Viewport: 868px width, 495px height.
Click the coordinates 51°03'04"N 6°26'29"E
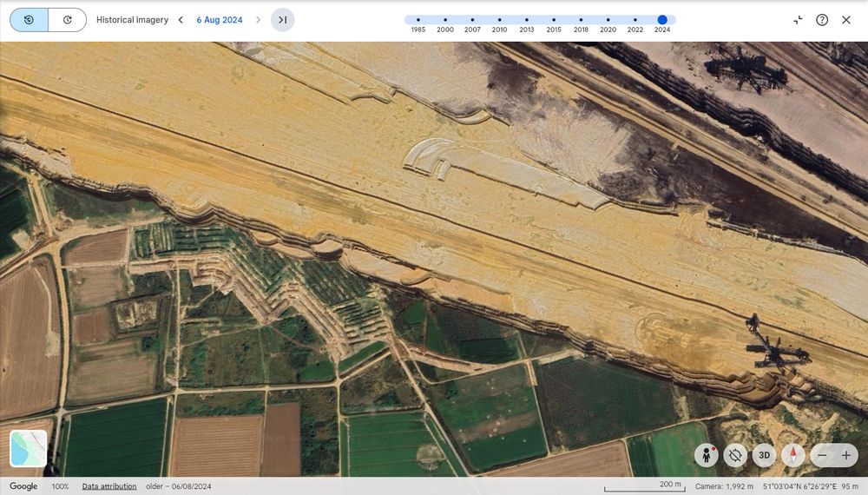point(800,486)
